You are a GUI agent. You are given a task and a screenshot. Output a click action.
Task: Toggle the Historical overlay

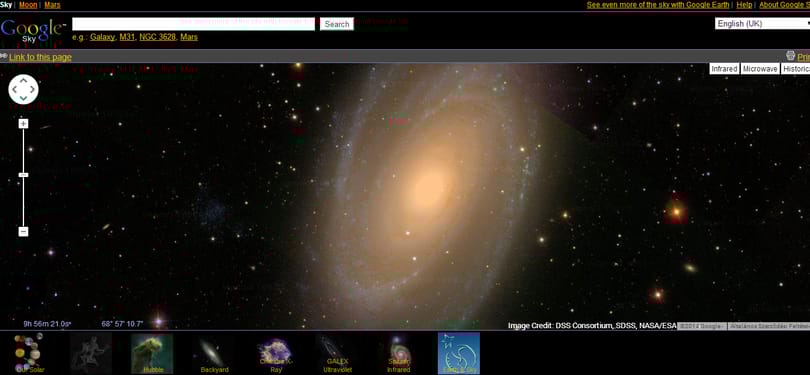[796, 69]
